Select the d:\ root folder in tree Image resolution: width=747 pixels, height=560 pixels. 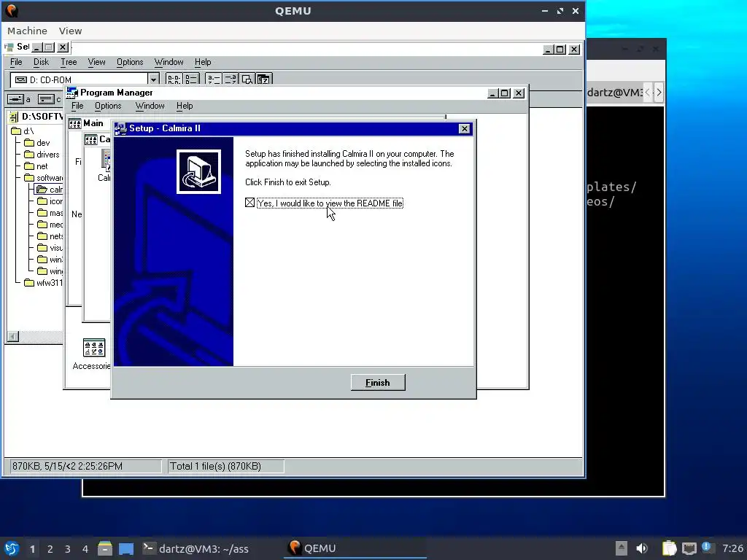point(23,131)
